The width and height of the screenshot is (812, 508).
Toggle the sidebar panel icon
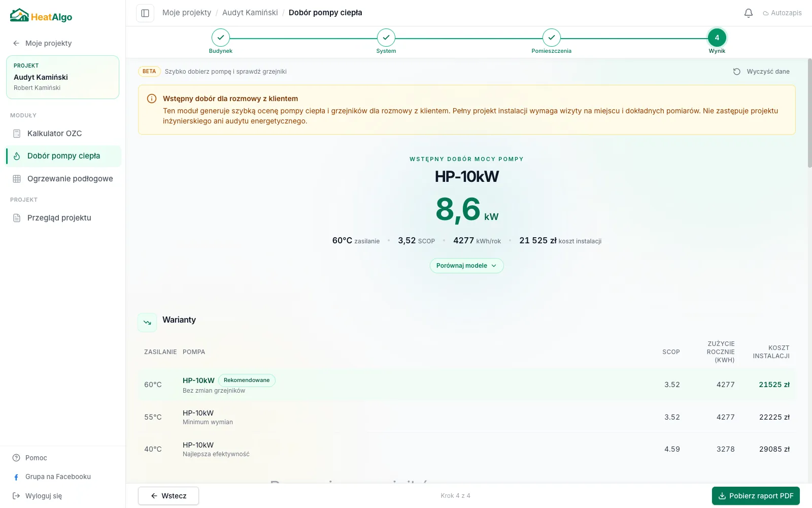(145, 13)
